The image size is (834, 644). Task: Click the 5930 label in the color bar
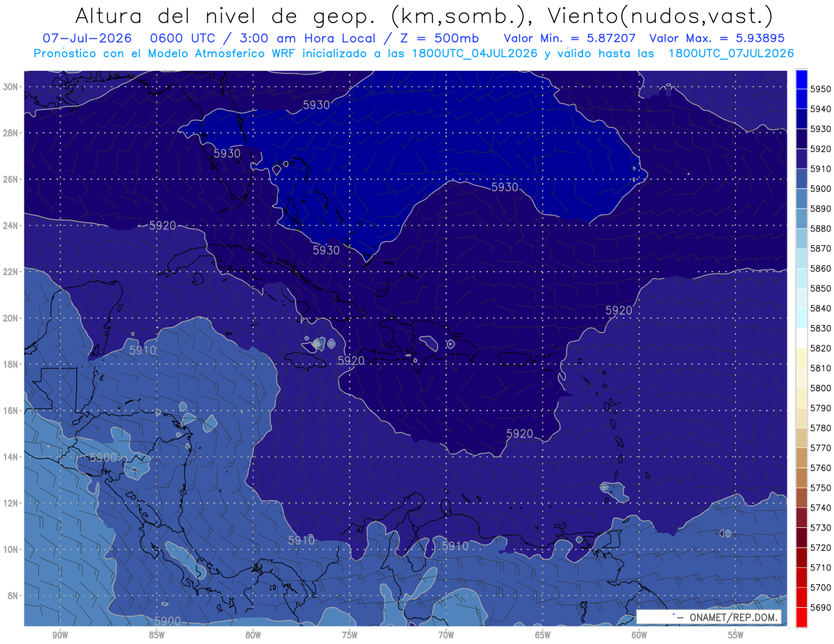tap(821, 129)
